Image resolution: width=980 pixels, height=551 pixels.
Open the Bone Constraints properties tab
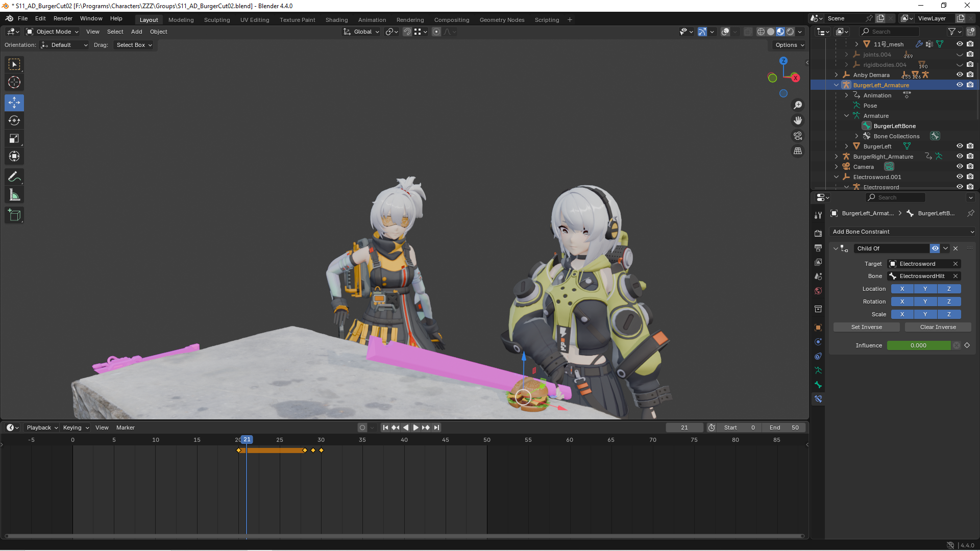click(x=818, y=399)
